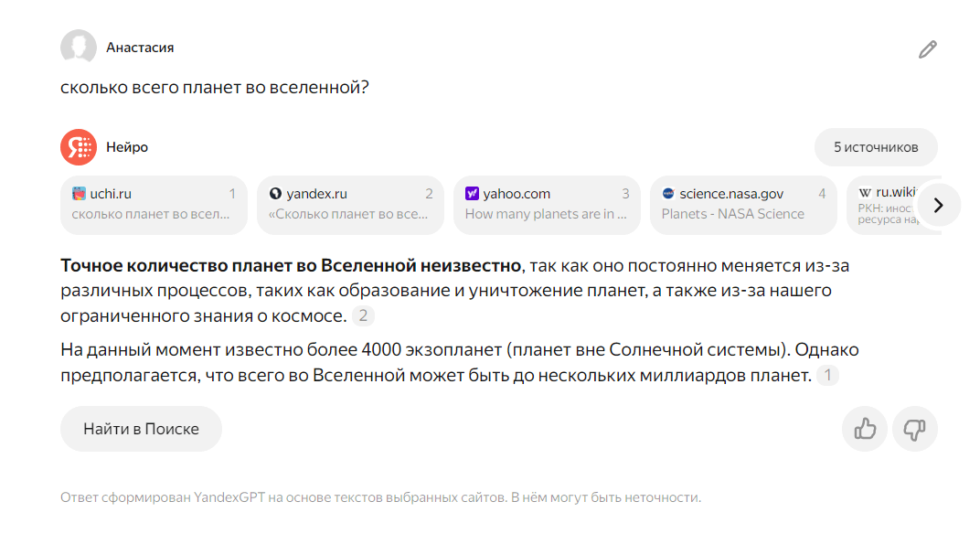This screenshot has width=980, height=555.
Task: Click the Нейро label text
Action: click(x=127, y=147)
